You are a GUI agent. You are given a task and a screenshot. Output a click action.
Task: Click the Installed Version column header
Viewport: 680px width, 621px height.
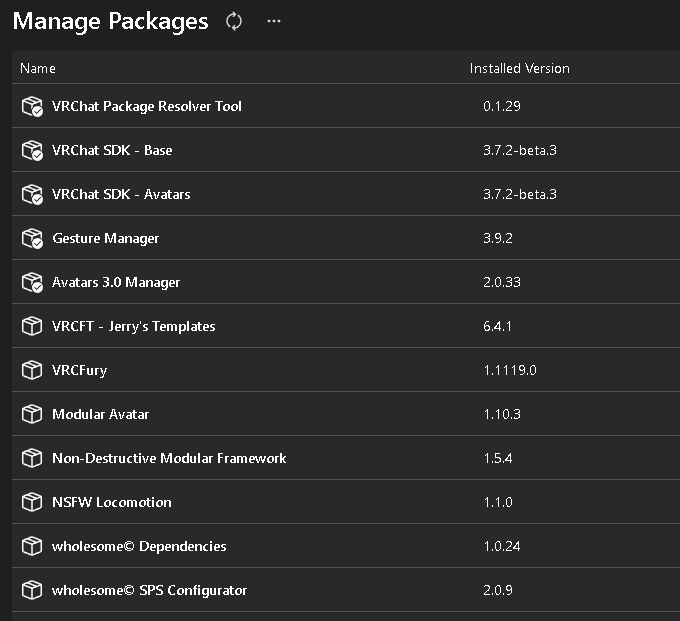(520, 68)
